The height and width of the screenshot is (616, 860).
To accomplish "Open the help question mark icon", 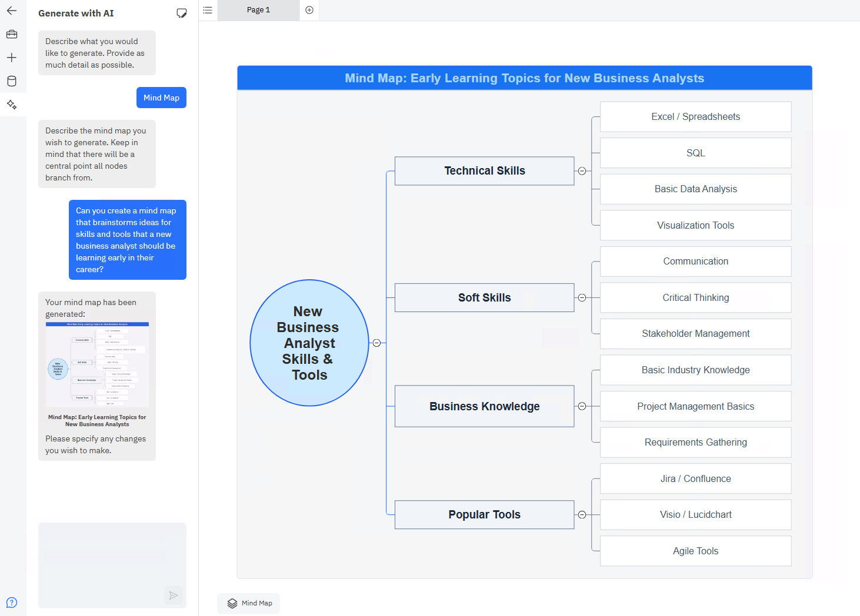I will pos(12,602).
